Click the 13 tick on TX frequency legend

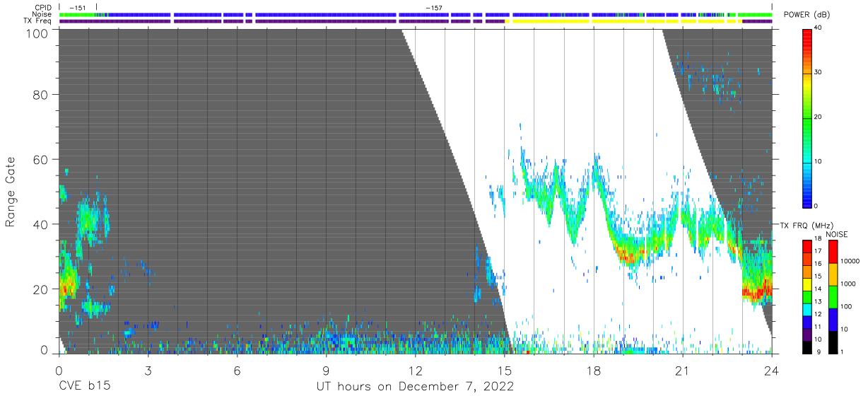point(819,302)
